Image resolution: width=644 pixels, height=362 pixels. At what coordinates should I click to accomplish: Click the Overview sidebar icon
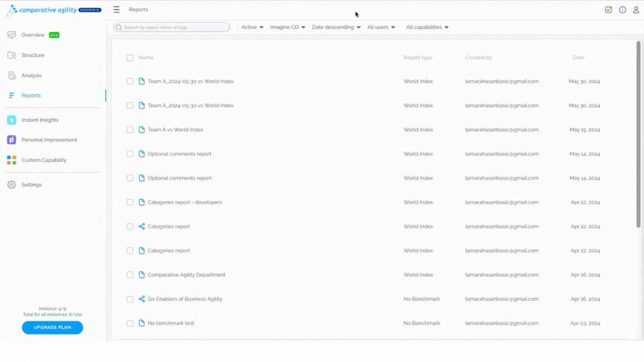click(x=12, y=35)
